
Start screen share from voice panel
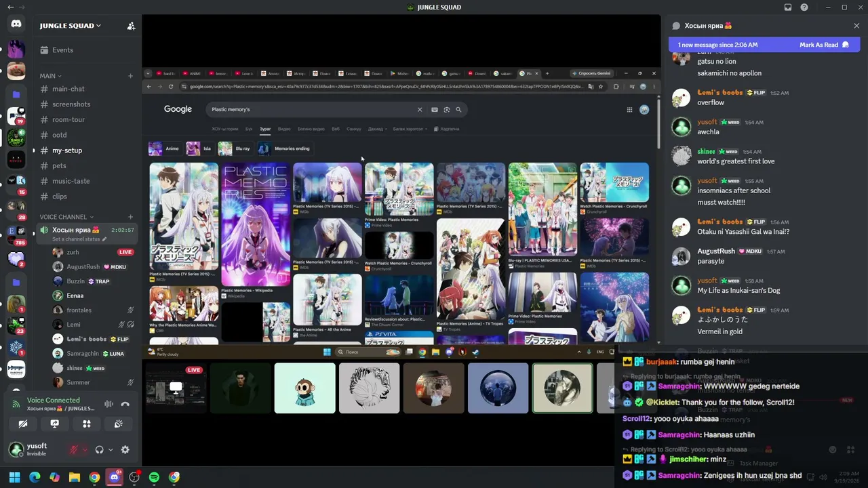coord(55,424)
